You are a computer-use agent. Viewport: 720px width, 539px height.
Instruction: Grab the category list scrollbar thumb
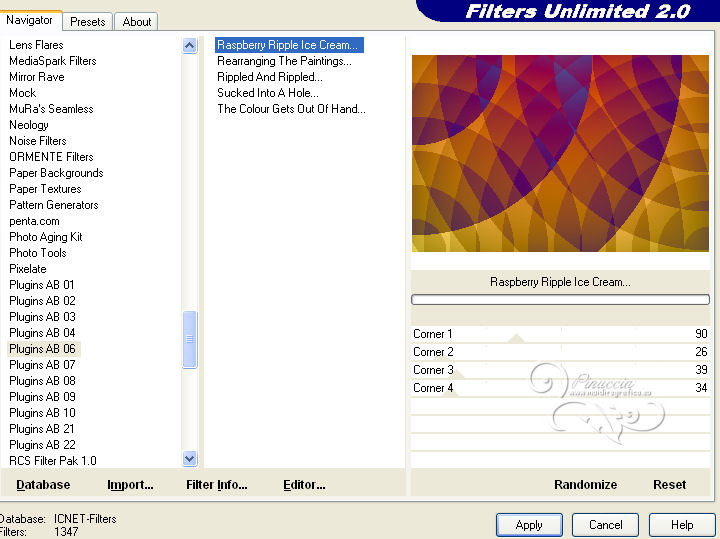click(190, 339)
